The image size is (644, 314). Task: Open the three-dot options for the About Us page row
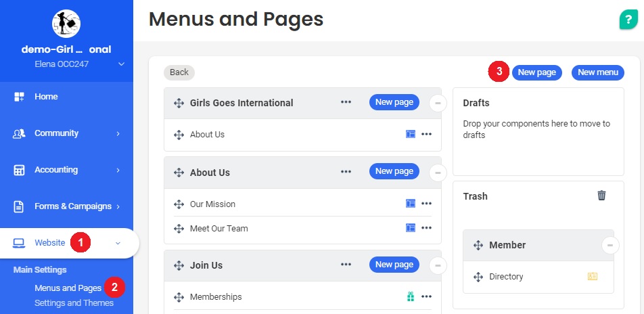(x=426, y=134)
